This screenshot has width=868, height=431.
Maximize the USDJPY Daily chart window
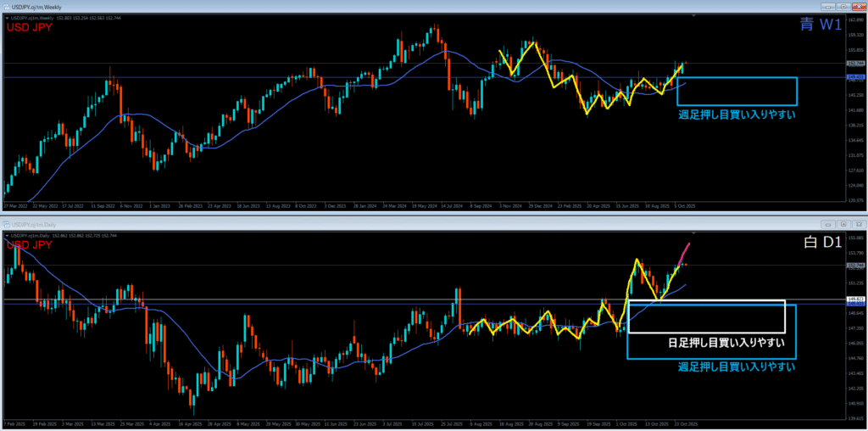point(843,224)
